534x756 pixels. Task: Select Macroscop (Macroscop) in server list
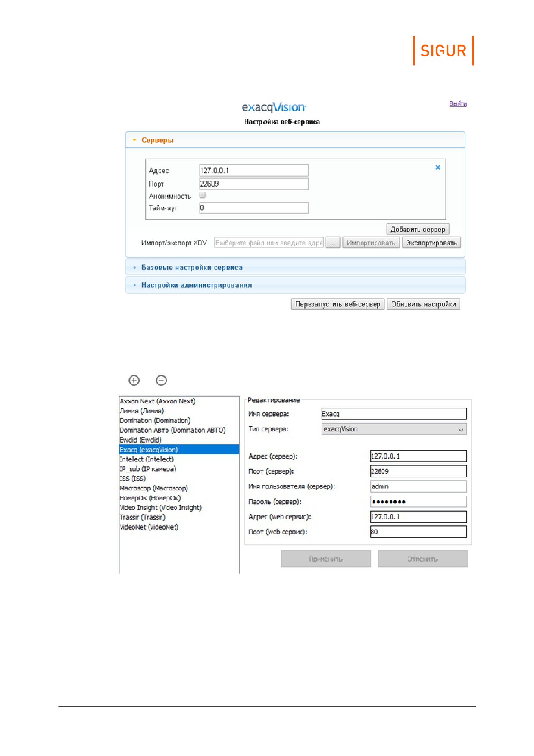click(x=179, y=488)
